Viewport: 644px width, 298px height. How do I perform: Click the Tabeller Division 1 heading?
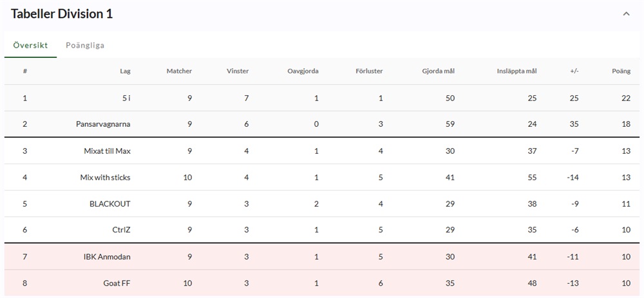(x=62, y=14)
